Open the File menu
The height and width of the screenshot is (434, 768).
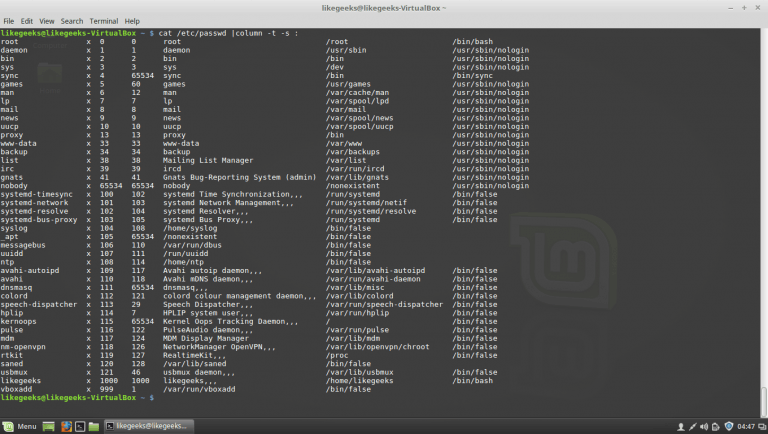9,21
